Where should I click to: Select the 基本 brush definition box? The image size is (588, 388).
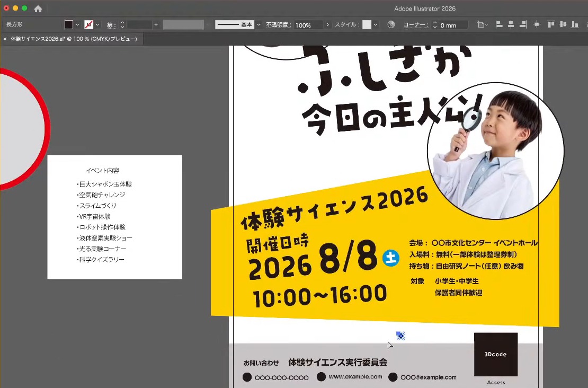coord(235,25)
